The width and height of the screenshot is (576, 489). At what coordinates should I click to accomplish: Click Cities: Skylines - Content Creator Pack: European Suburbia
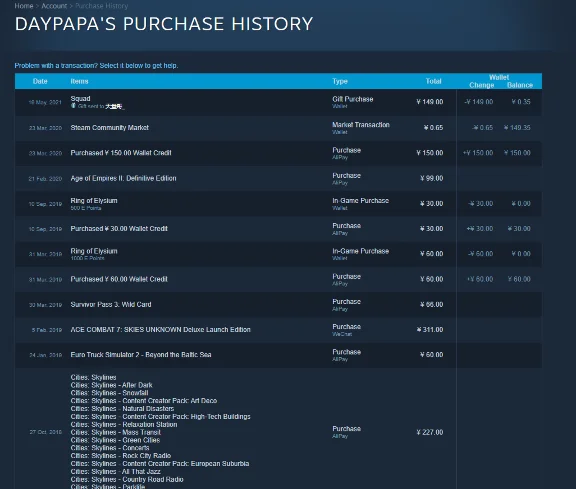coord(160,464)
